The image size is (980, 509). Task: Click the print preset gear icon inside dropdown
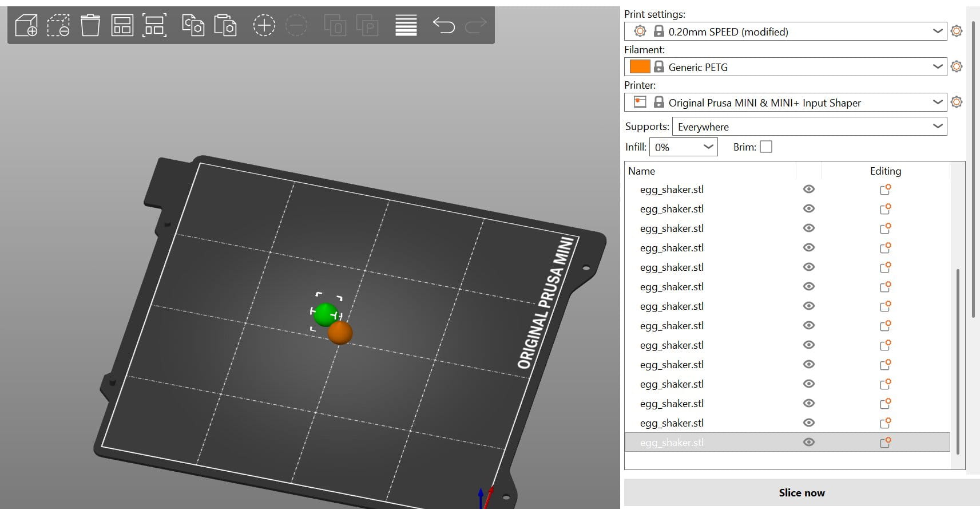point(640,31)
